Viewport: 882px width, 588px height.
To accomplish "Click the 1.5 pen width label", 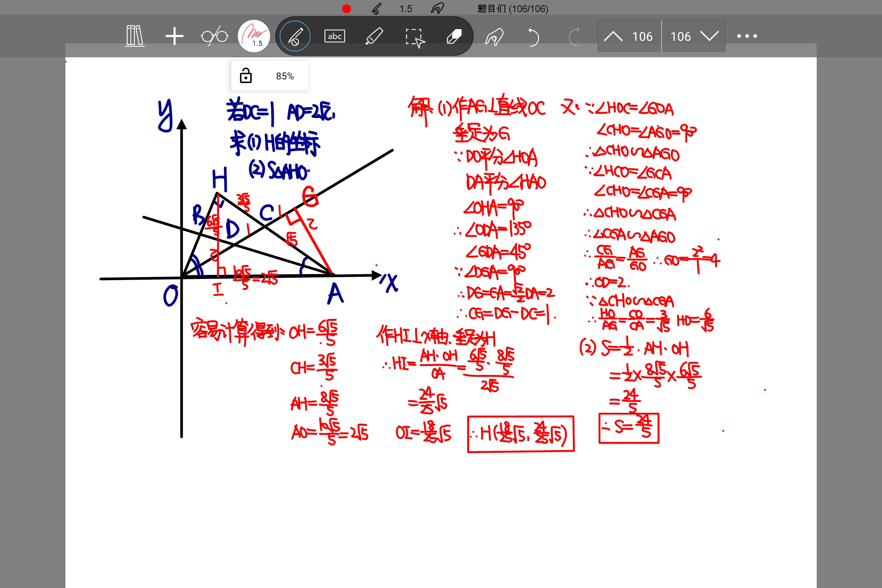I will point(405,8).
